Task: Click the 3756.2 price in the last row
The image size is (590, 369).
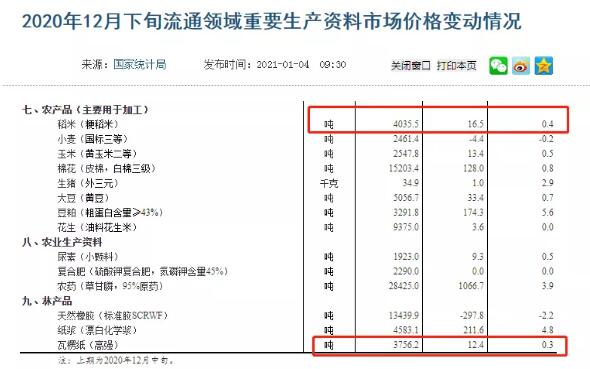Action: [406, 345]
